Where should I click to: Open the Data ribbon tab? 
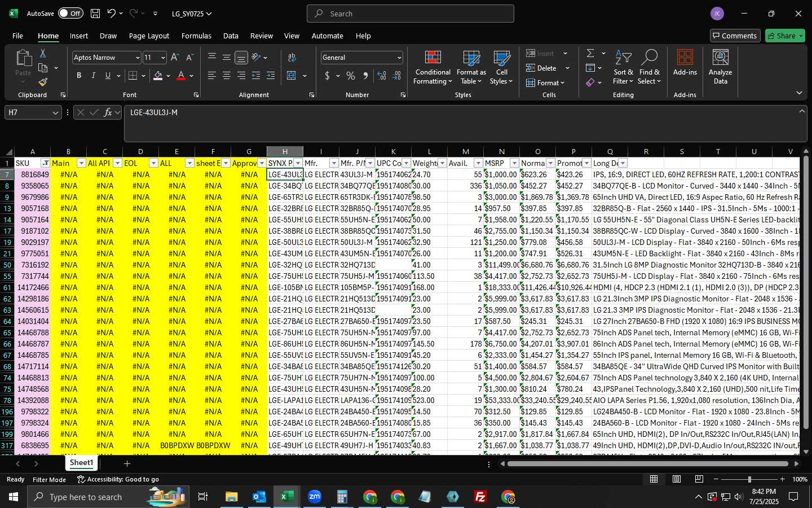[x=231, y=36]
